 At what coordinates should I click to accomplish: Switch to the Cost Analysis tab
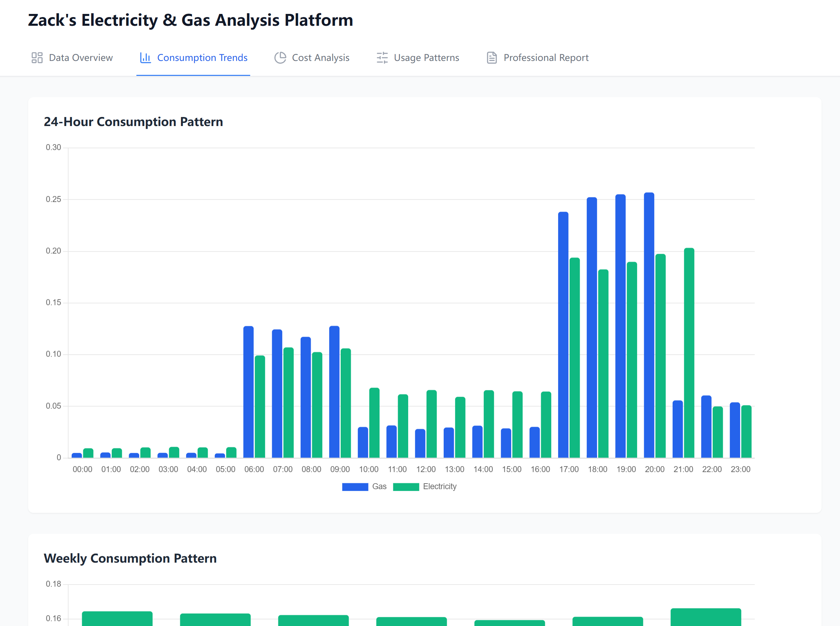(312, 57)
